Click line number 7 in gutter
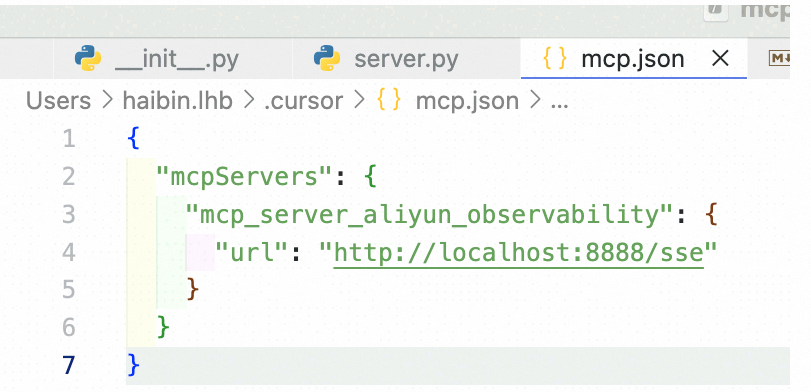 click(x=69, y=366)
